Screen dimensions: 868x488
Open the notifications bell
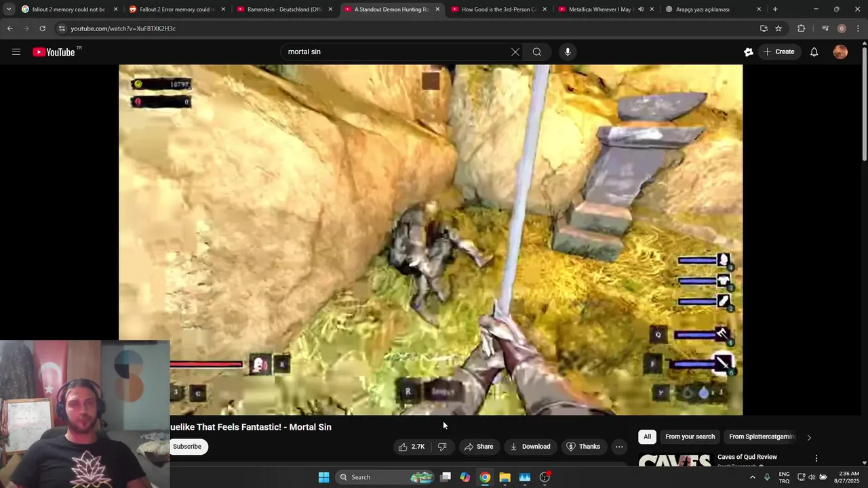tap(814, 52)
